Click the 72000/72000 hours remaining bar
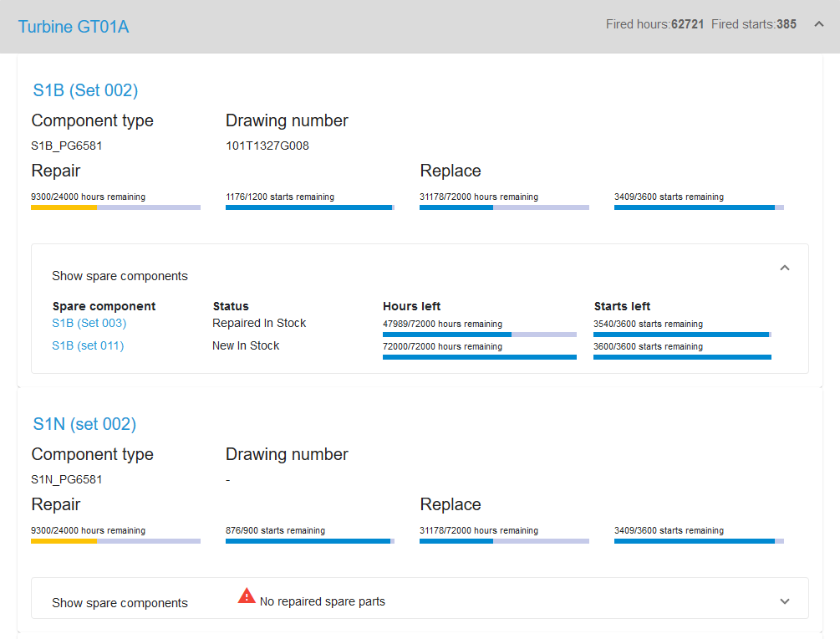Image resolution: width=840 pixels, height=639 pixels. click(x=479, y=357)
